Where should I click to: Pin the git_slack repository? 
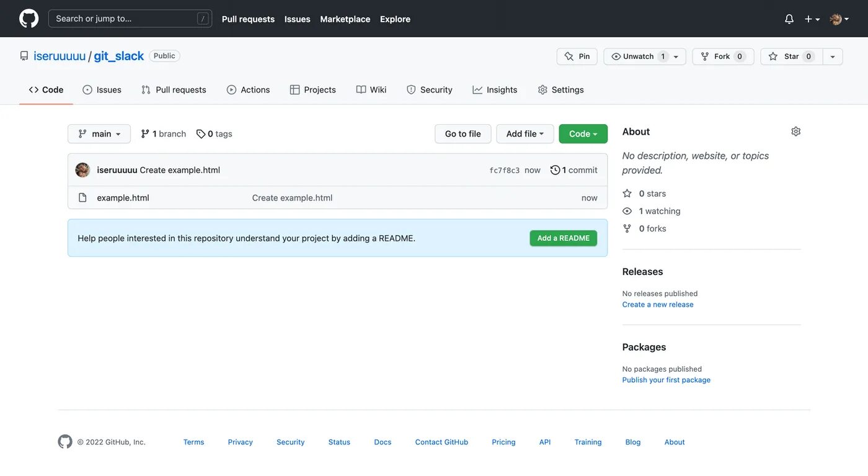click(x=577, y=56)
